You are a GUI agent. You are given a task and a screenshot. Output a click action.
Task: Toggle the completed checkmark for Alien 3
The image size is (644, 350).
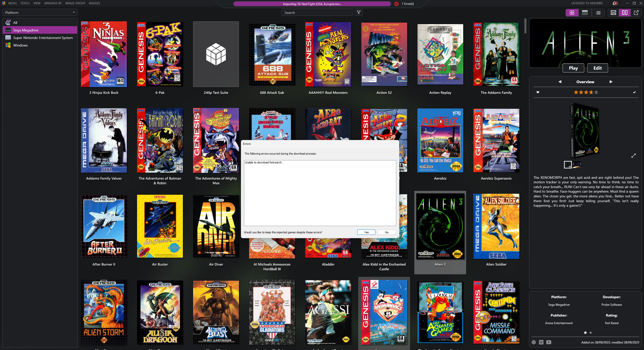click(634, 92)
